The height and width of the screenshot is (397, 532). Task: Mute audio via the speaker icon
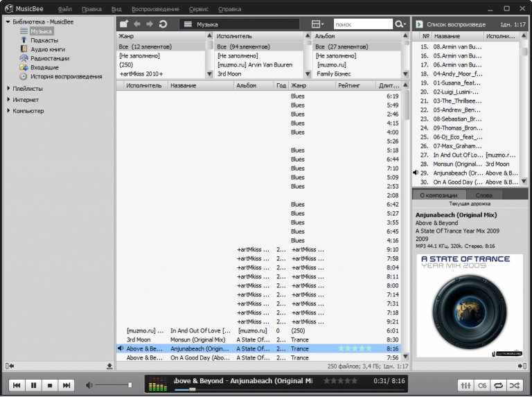point(89,385)
